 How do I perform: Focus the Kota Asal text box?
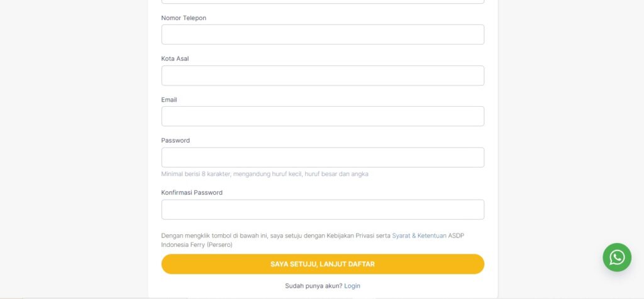[323, 75]
